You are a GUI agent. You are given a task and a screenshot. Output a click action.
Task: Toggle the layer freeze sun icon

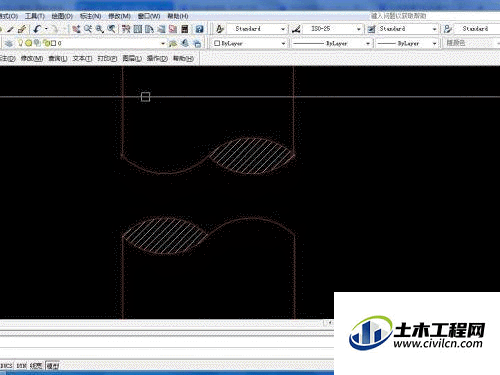[29, 43]
